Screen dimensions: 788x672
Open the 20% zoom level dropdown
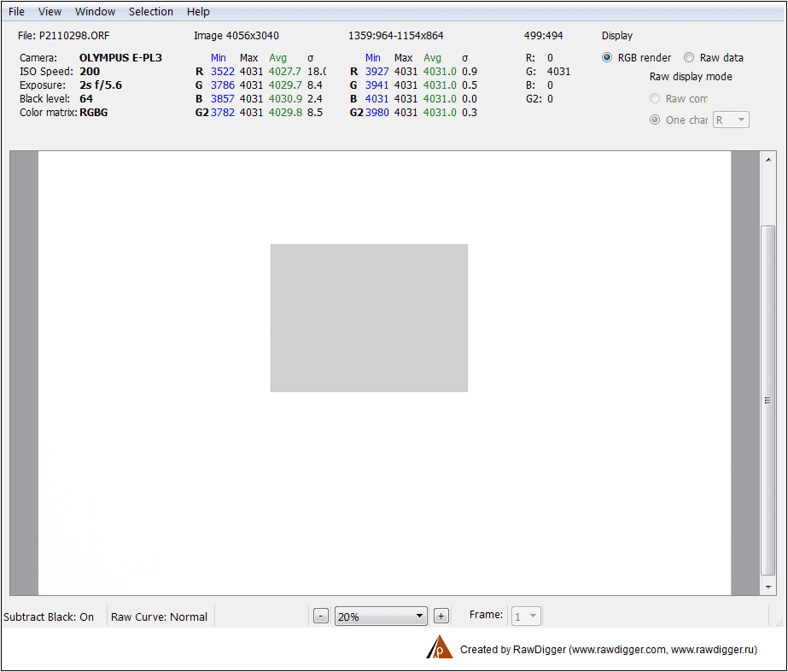pos(381,616)
